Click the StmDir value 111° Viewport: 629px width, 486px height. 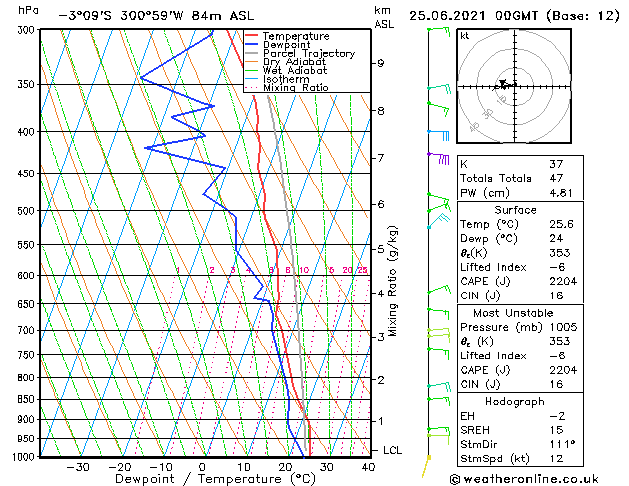click(562, 444)
